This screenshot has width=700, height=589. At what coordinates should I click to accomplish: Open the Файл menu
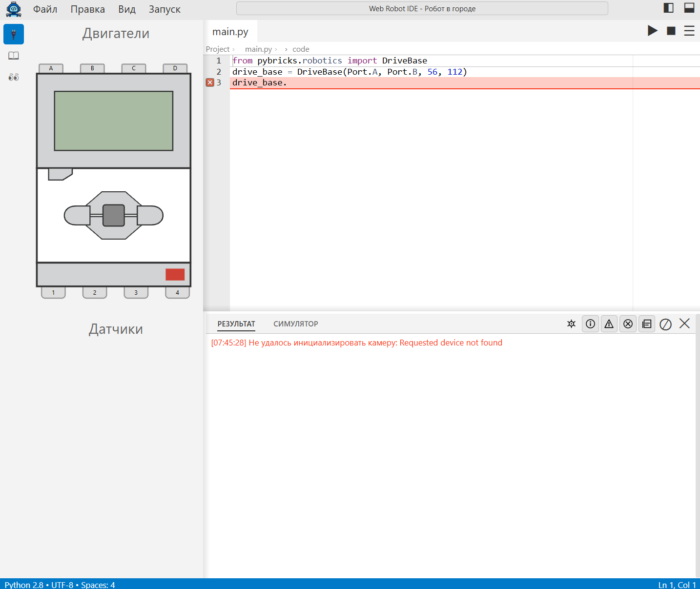45,9
